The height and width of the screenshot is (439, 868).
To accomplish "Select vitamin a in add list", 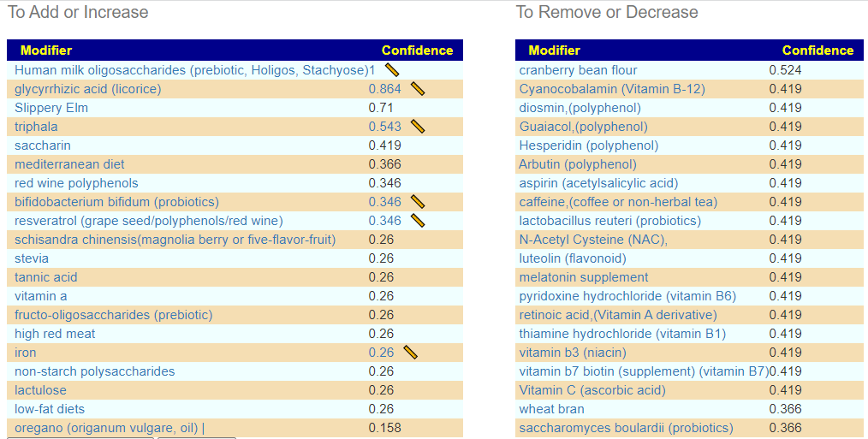I will point(41,296).
